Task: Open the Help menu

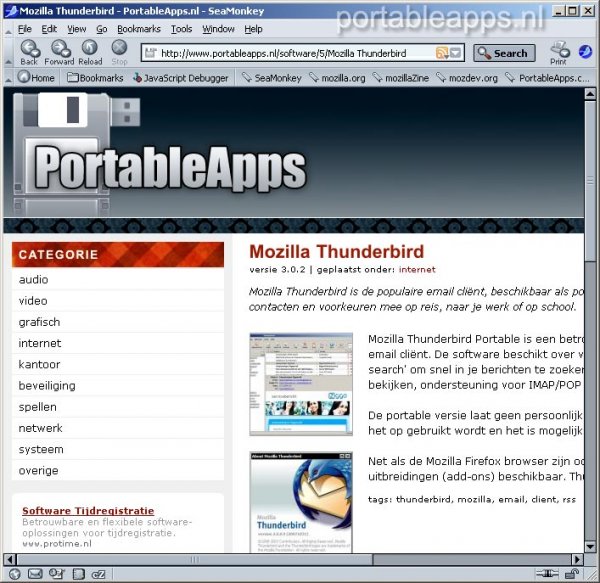Action: pyautogui.click(x=253, y=29)
